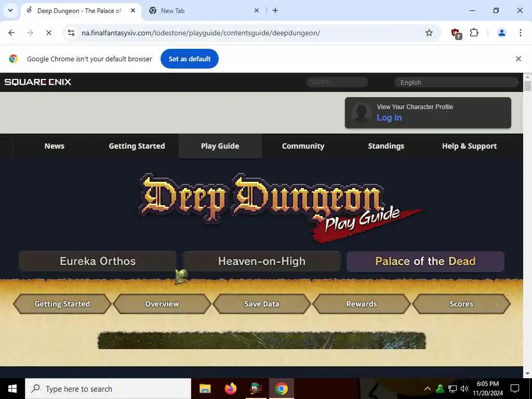This screenshot has width=532, height=399.
Task: Click the browser back arrow
Action: (11, 33)
